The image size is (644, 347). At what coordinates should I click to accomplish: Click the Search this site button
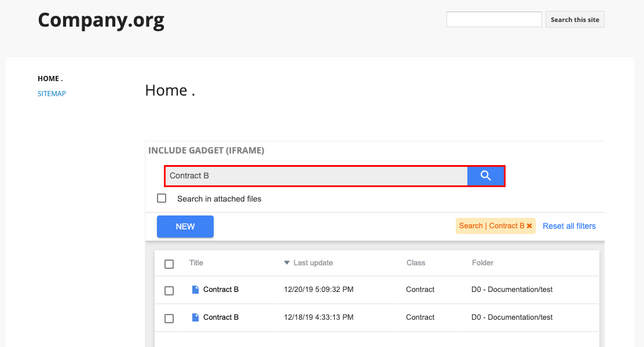(x=575, y=20)
